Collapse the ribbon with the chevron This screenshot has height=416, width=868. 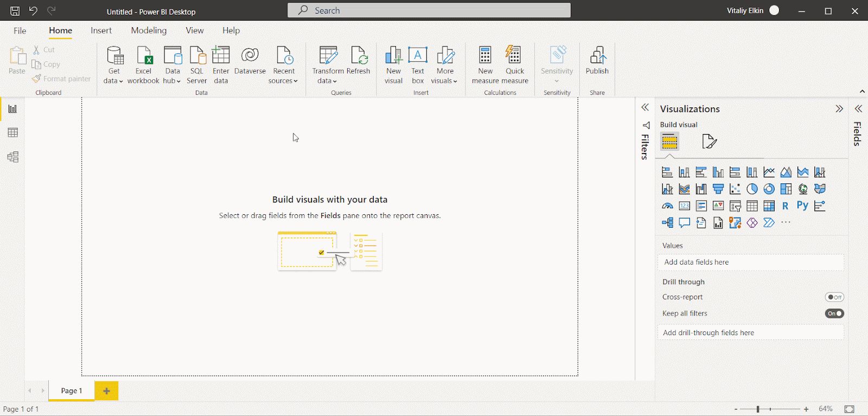click(862, 91)
